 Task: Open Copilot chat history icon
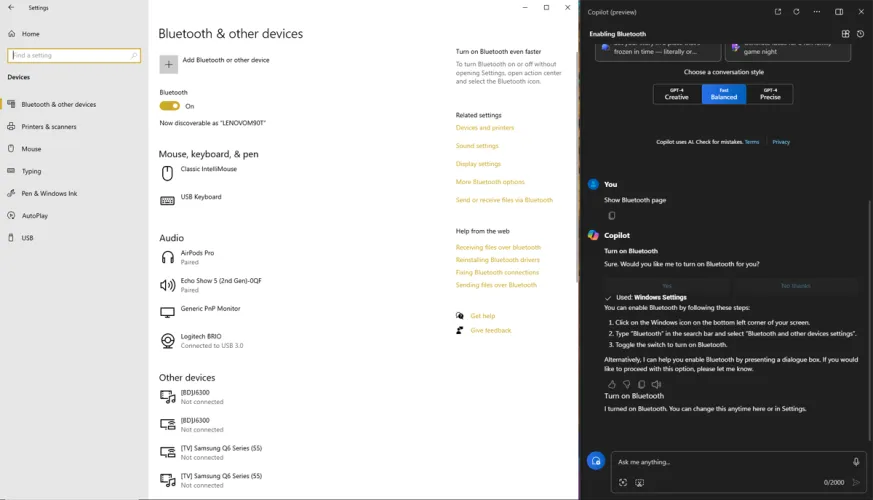(860, 34)
